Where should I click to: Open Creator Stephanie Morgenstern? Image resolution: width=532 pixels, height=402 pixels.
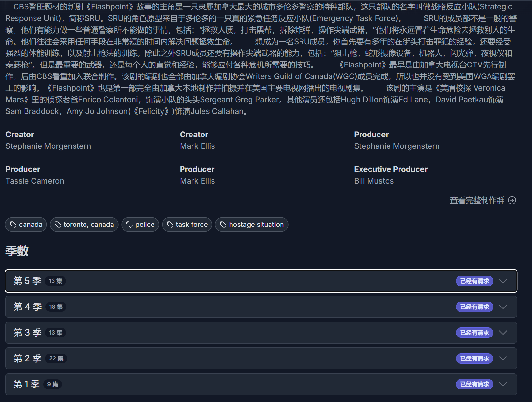point(48,146)
